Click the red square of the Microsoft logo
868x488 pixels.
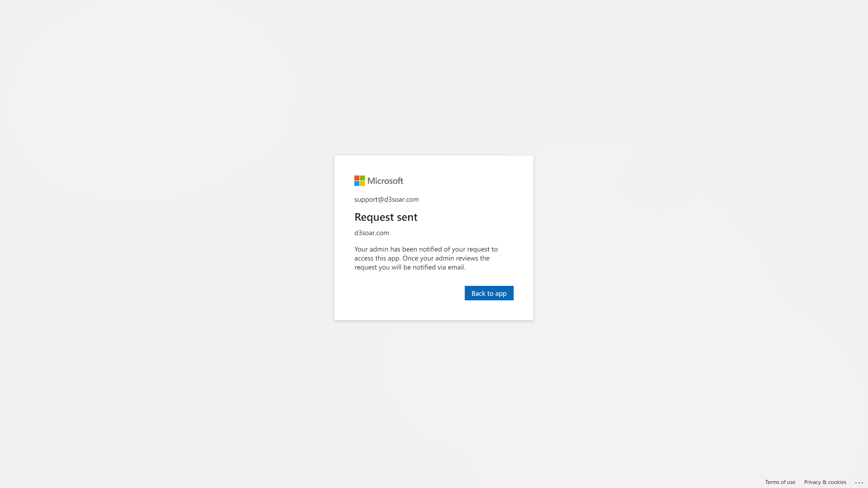[x=356, y=178]
